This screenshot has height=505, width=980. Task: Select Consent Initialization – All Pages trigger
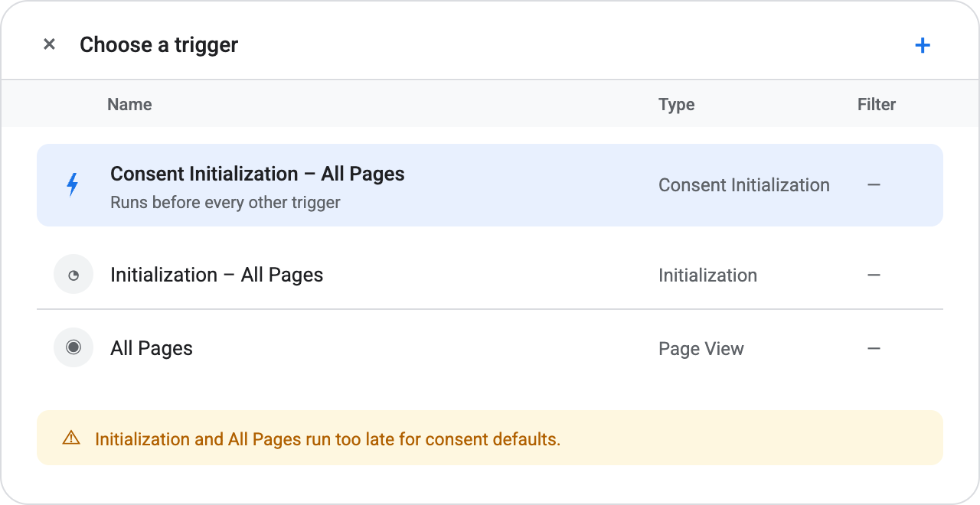point(490,185)
